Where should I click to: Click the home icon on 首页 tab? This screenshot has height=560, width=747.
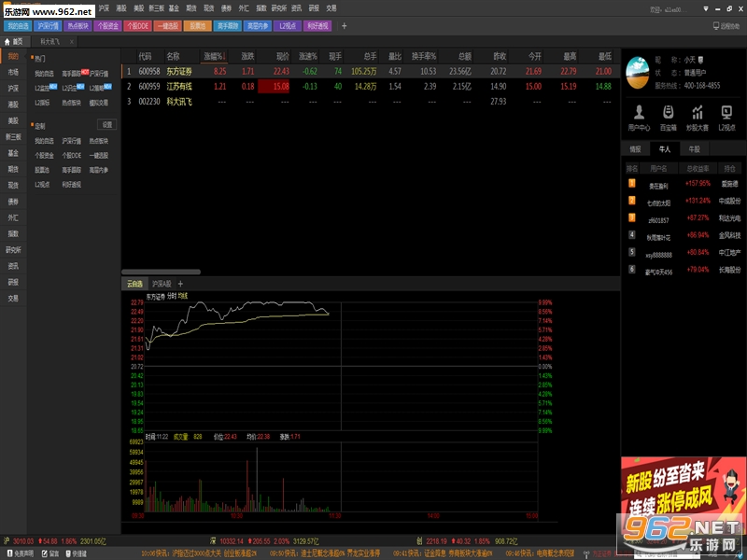(x=7, y=42)
